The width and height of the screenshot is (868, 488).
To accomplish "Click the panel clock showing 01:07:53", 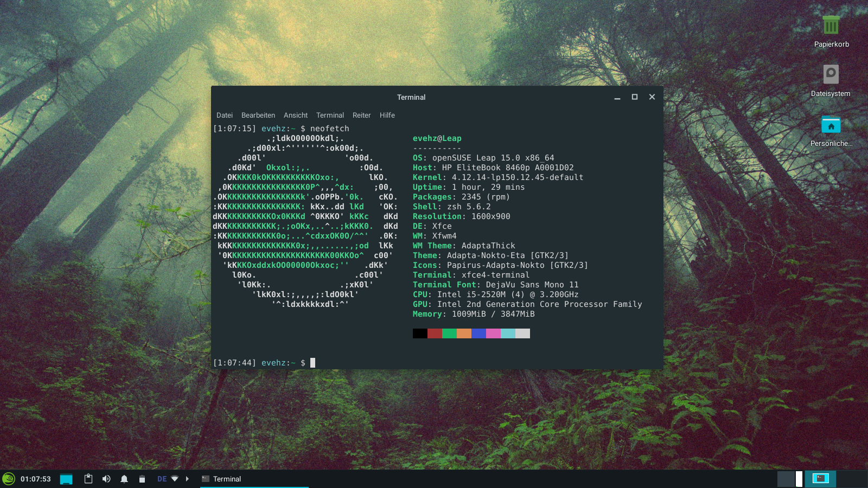I will coord(36,479).
